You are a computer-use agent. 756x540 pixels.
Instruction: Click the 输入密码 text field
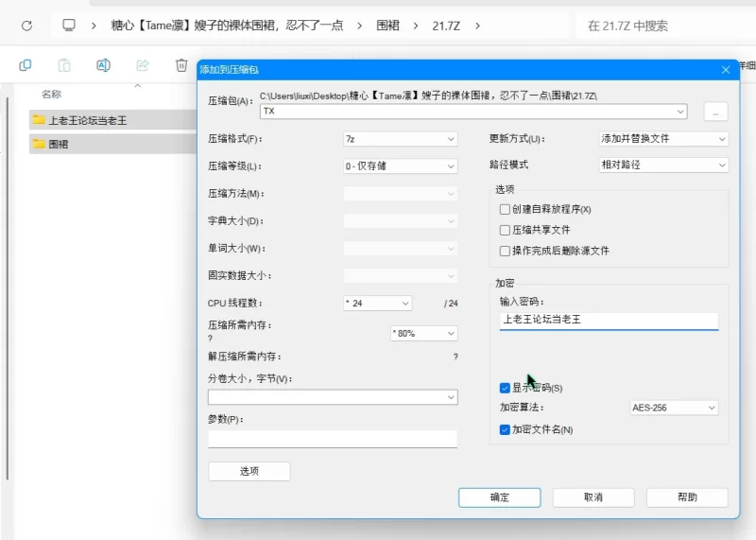tap(609, 320)
